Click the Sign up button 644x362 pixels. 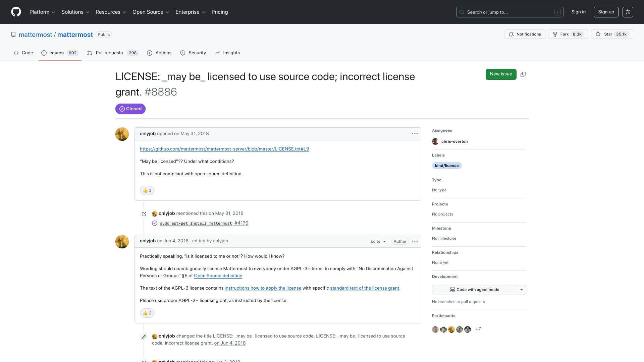[606, 12]
